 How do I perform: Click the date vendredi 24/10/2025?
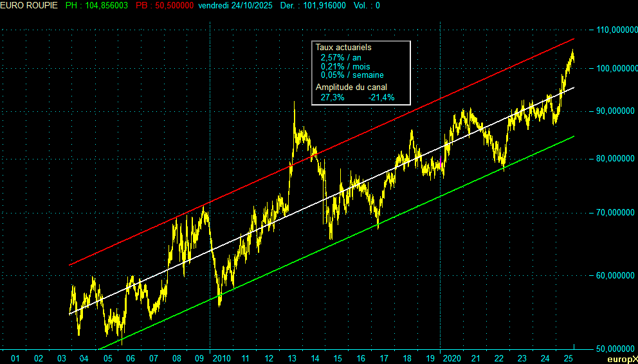coord(236,5)
